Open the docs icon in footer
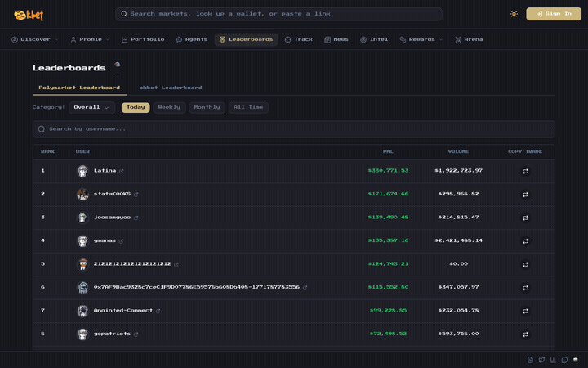The image size is (588, 368). pos(530,360)
